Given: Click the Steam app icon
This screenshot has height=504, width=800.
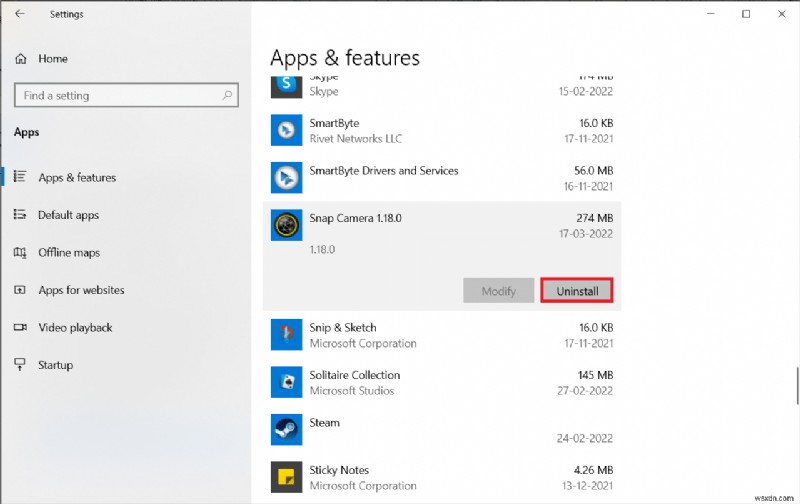Looking at the screenshot, I should coord(287,430).
